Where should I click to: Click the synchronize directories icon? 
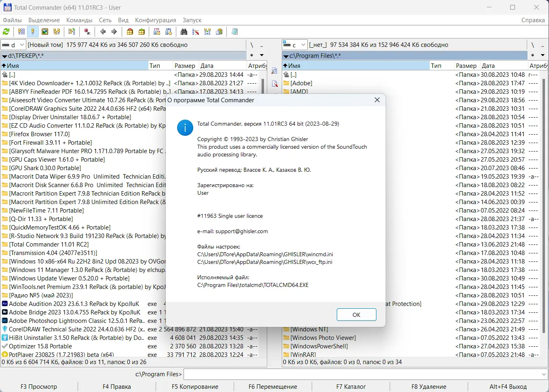207,32
